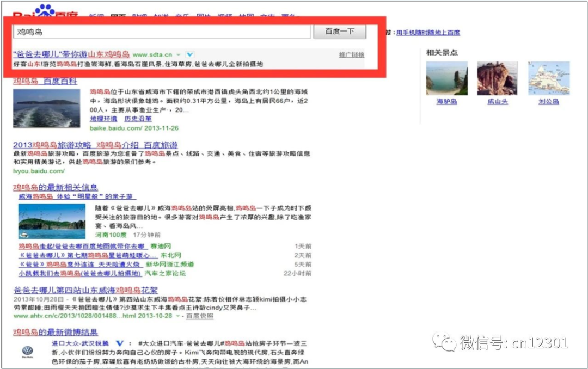Click the lvyou.baidu.com/ green URL
The width and height of the screenshot is (588, 369).
click(x=39, y=171)
